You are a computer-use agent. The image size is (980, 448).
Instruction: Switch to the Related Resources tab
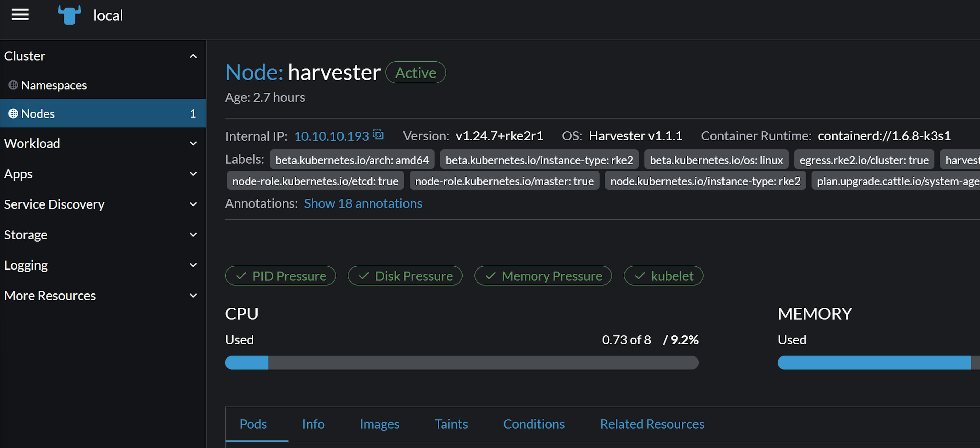click(x=652, y=424)
